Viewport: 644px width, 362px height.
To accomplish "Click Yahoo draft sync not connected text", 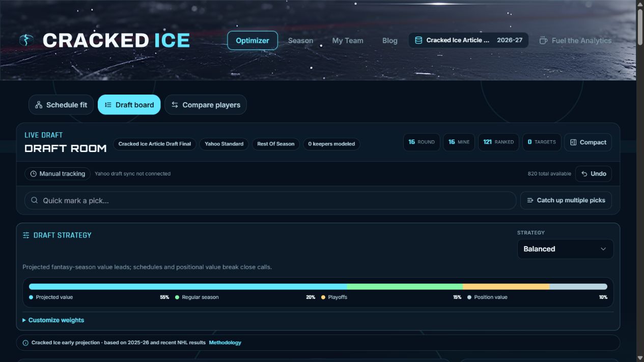I will point(132,174).
